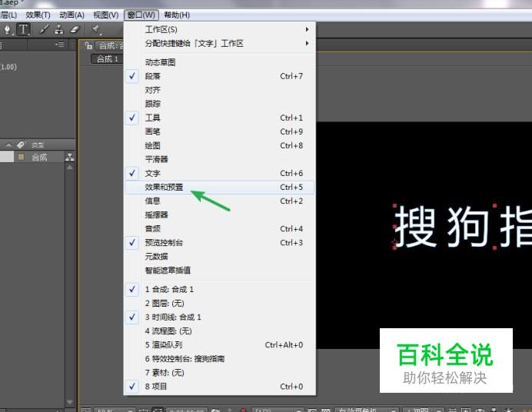Select the Brush tool
Screen dimensions: 532x412
[x=44, y=29]
